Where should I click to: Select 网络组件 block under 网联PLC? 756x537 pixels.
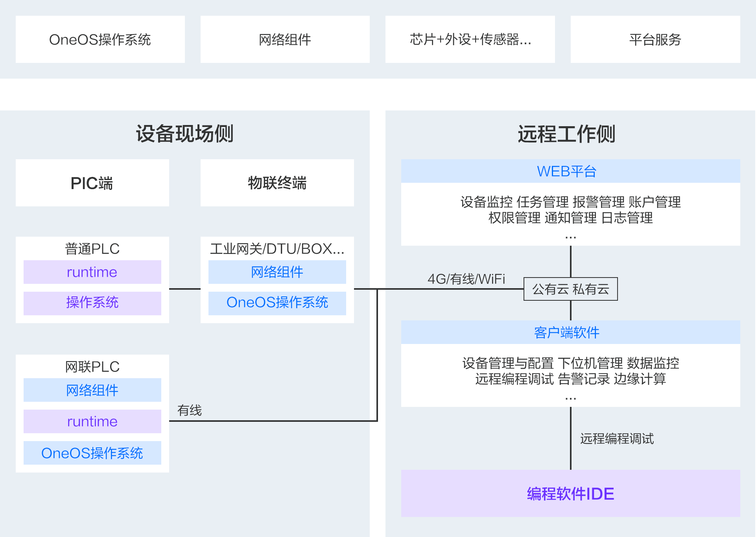(92, 390)
